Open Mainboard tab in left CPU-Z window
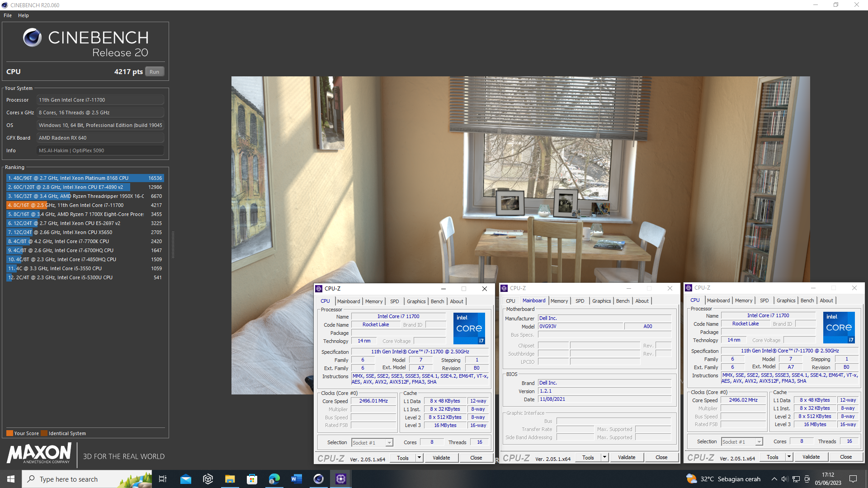Screen dimensions: 868x488 349,301
